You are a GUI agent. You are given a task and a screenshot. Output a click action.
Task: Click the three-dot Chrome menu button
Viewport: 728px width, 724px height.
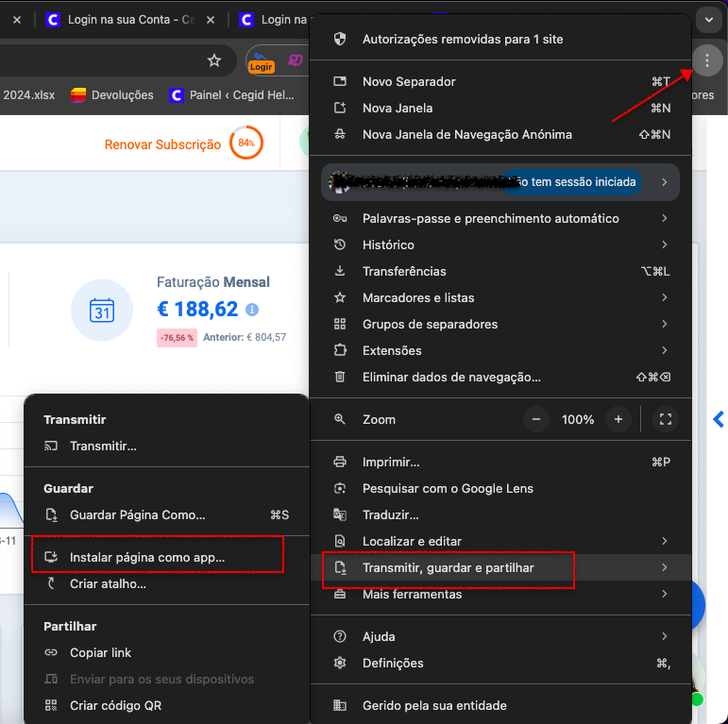[x=707, y=61]
